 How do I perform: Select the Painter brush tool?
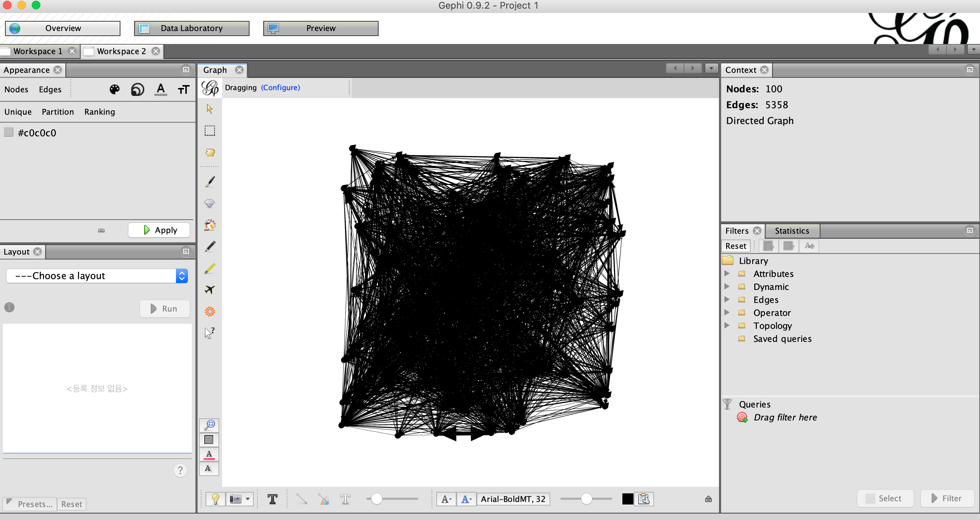point(209,181)
